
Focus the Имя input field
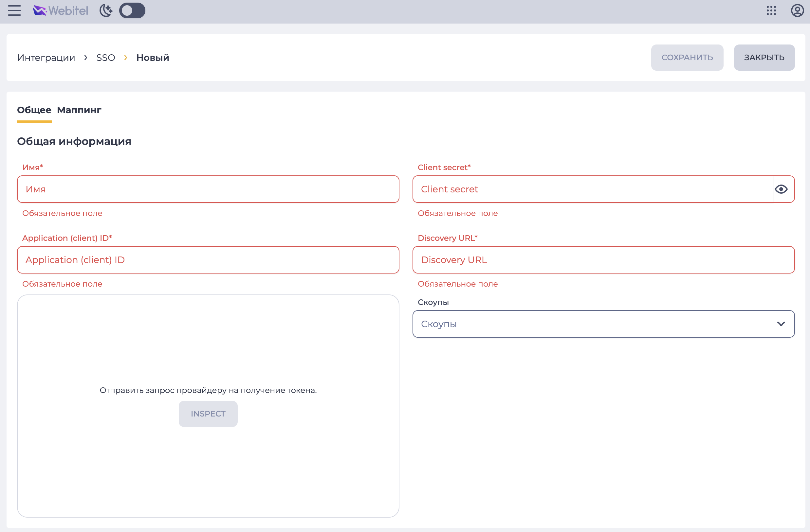point(208,189)
